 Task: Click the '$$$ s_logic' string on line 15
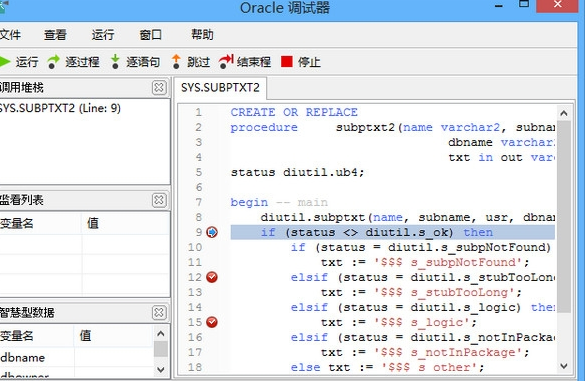point(422,322)
